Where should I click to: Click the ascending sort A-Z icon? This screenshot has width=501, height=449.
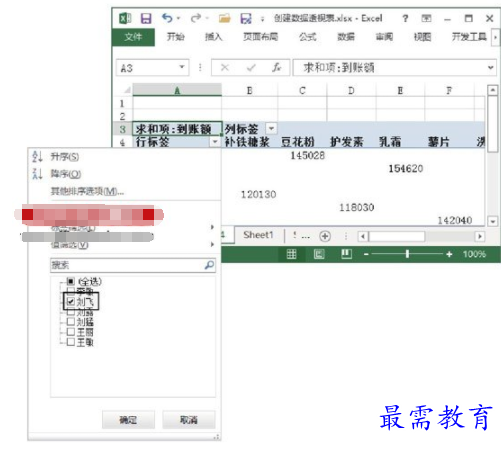37,156
